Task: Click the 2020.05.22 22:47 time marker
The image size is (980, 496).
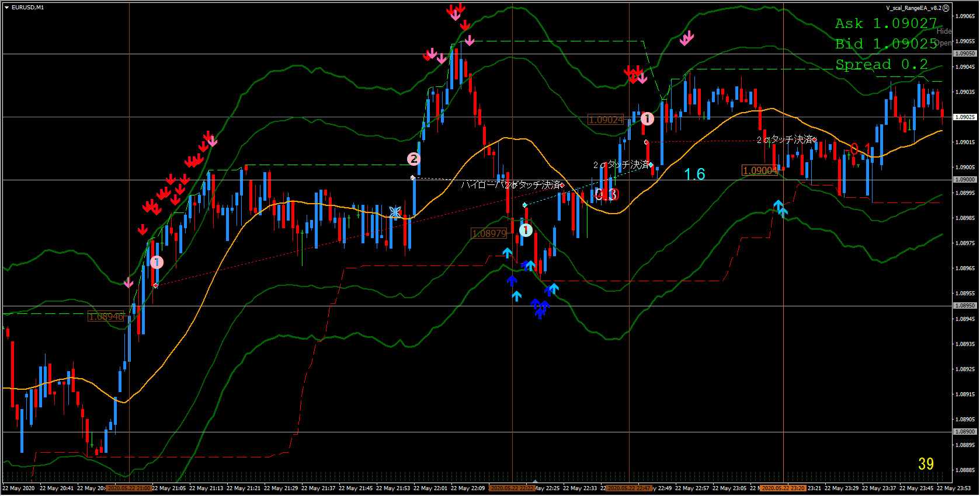Action: click(629, 488)
